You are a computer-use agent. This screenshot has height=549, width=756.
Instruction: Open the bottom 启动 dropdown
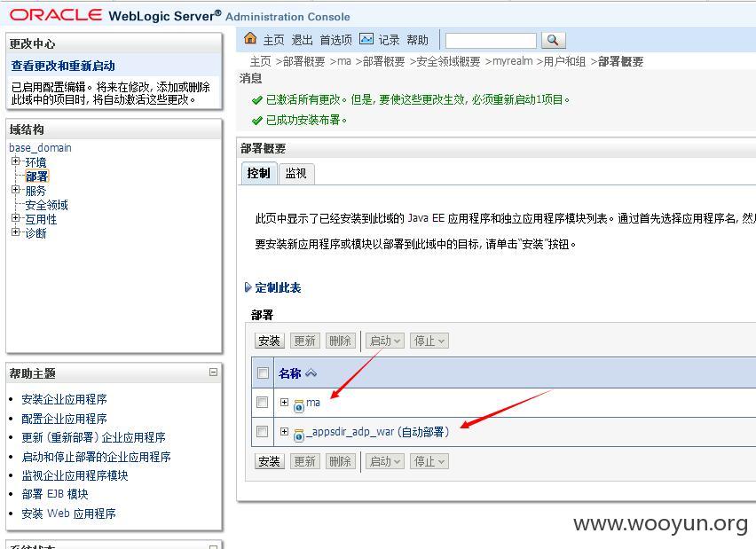[x=384, y=461]
